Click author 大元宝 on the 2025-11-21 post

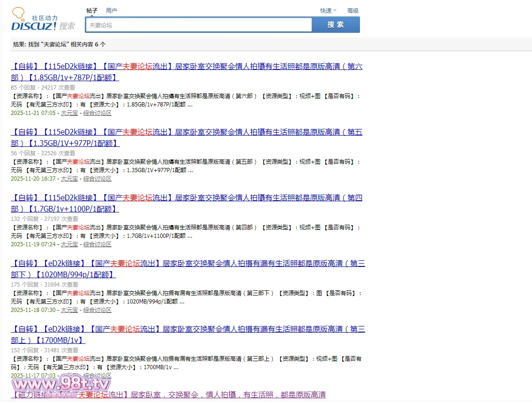coord(69,113)
